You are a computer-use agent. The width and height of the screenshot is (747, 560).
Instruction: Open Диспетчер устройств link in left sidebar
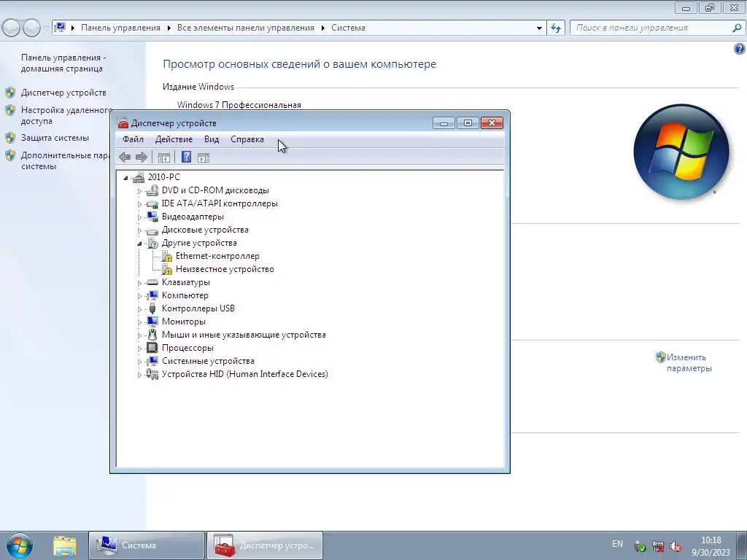pos(63,93)
